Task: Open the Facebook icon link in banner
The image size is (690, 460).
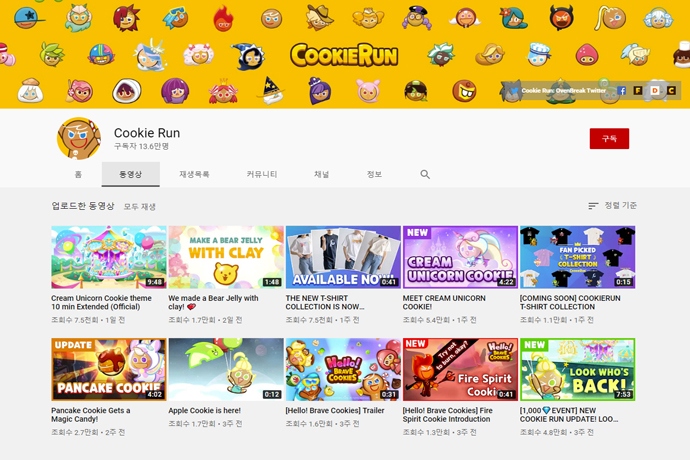Action: [x=621, y=90]
